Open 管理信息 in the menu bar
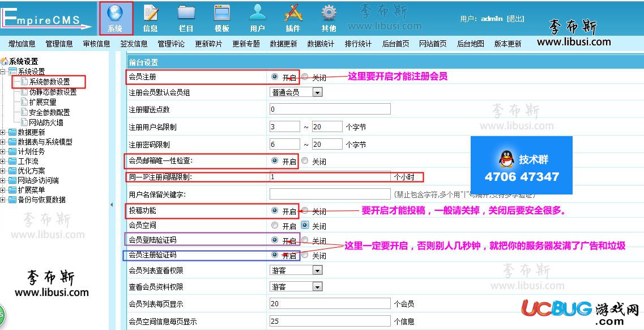This screenshot has width=644, height=330. click(x=59, y=44)
